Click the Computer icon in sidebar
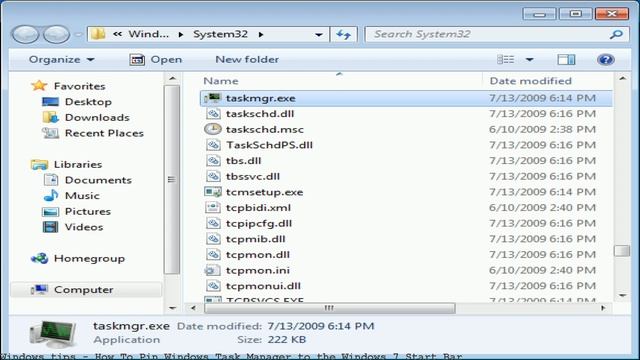 (39, 289)
